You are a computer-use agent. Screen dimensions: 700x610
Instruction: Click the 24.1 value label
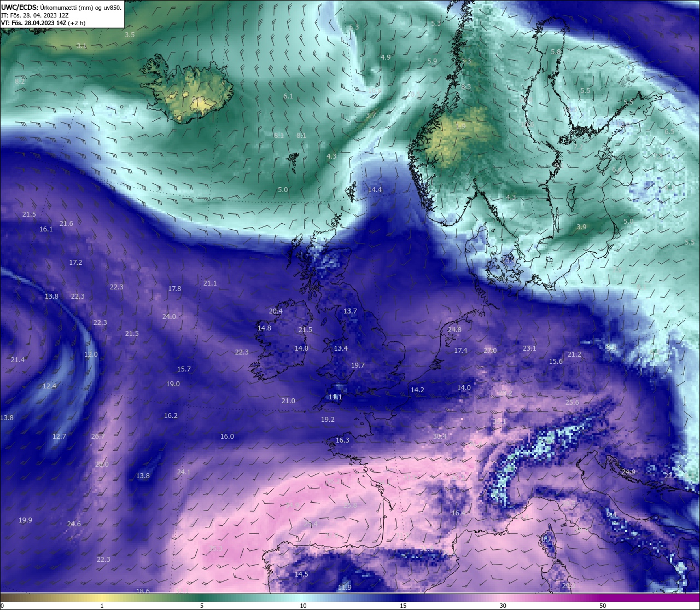184,472
